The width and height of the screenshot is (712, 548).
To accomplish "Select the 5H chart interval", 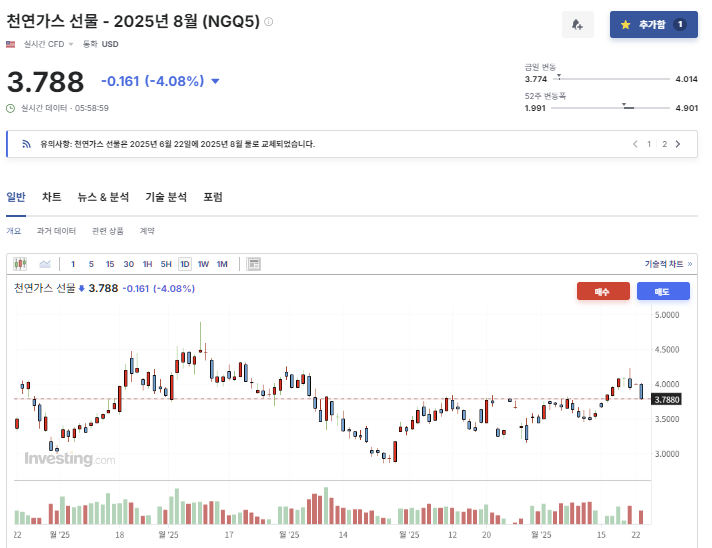I will click(166, 264).
